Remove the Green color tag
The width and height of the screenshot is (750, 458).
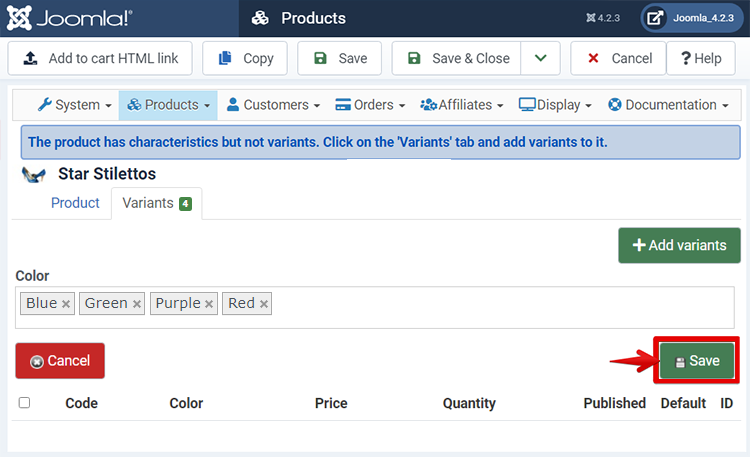(137, 304)
